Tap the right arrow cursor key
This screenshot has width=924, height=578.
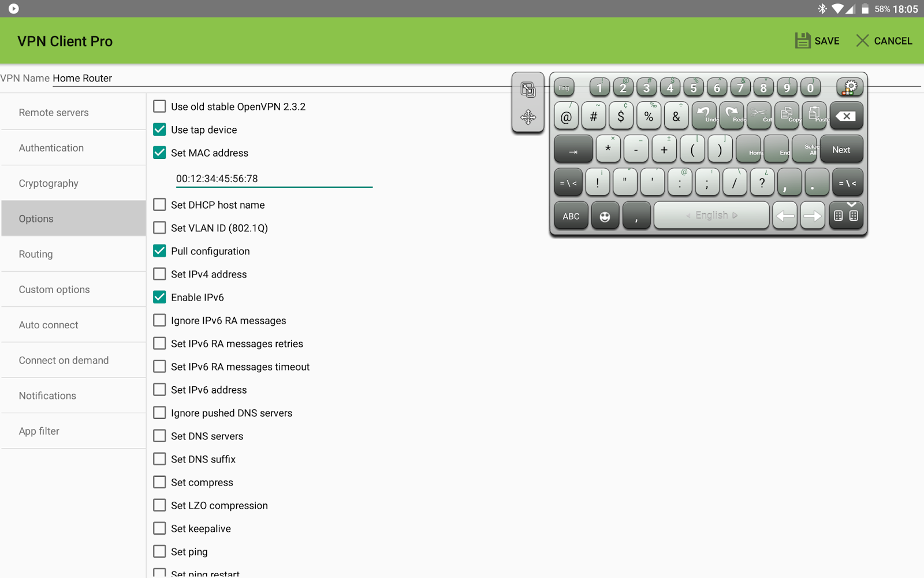pos(813,216)
